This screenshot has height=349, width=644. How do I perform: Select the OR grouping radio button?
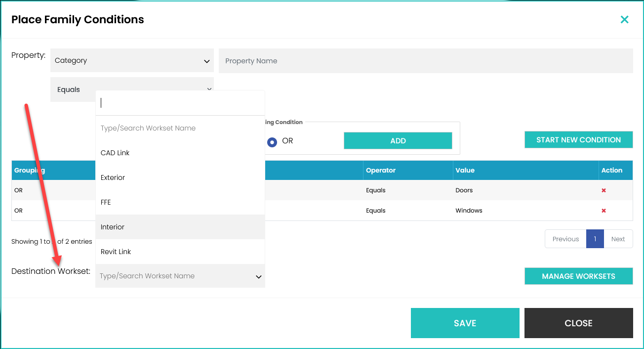[x=272, y=142]
